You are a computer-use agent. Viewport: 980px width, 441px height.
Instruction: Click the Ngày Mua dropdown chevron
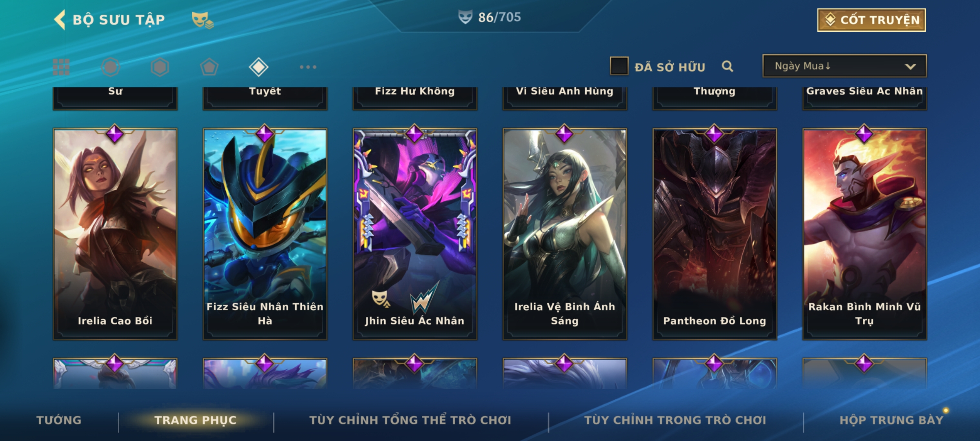click(910, 67)
